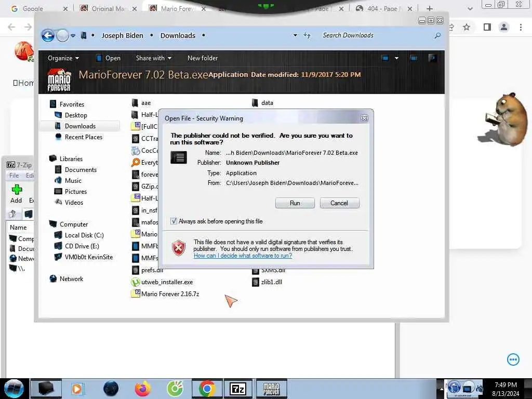This screenshot has height=399, width=532.
Task: Open the recent locations dropdown arrow
Action: [x=73, y=36]
